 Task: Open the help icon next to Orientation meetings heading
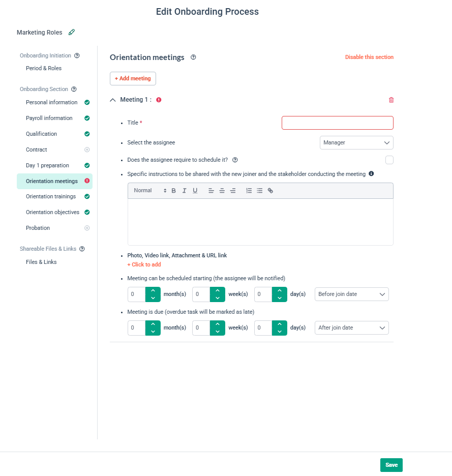click(193, 57)
